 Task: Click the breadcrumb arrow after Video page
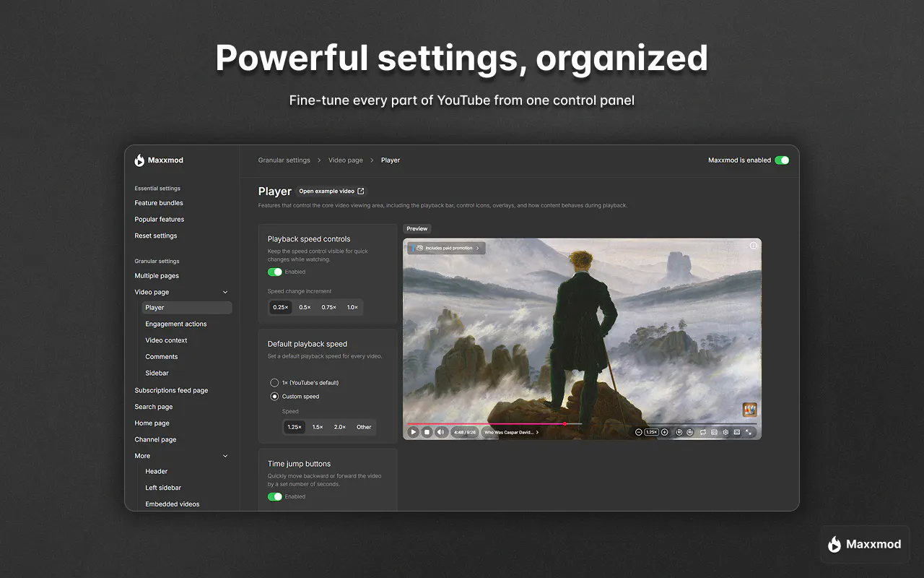pyautogui.click(x=372, y=160)
